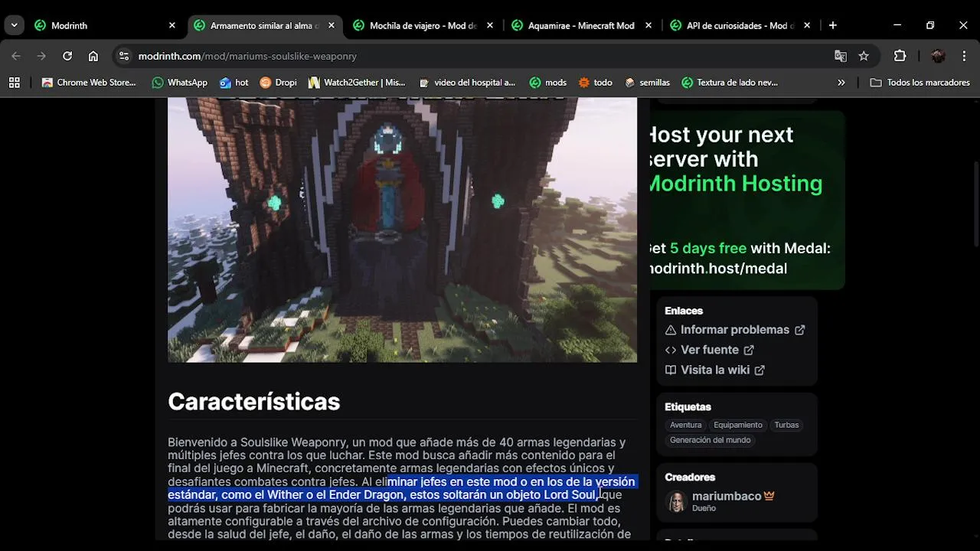Select the Generación del mundo tag
Viewport: 980px width, 551px height.
pos(710,440)
